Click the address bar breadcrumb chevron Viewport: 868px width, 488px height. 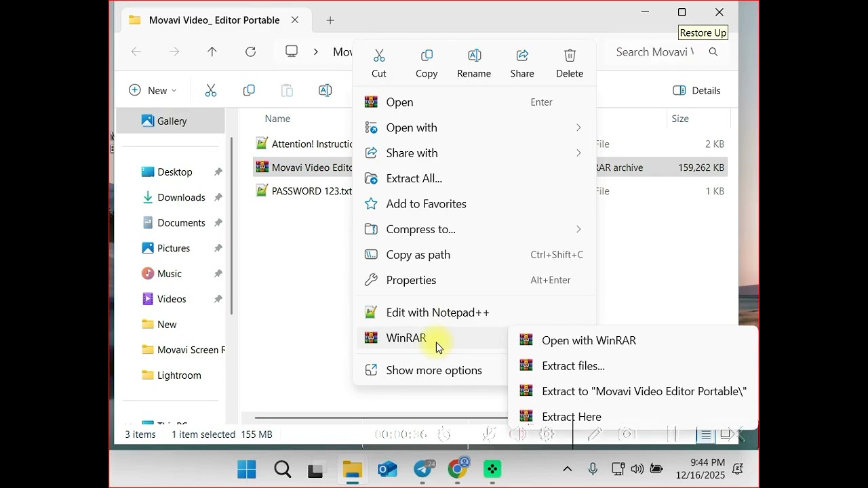pyautogui.click(x=316, y=52)
